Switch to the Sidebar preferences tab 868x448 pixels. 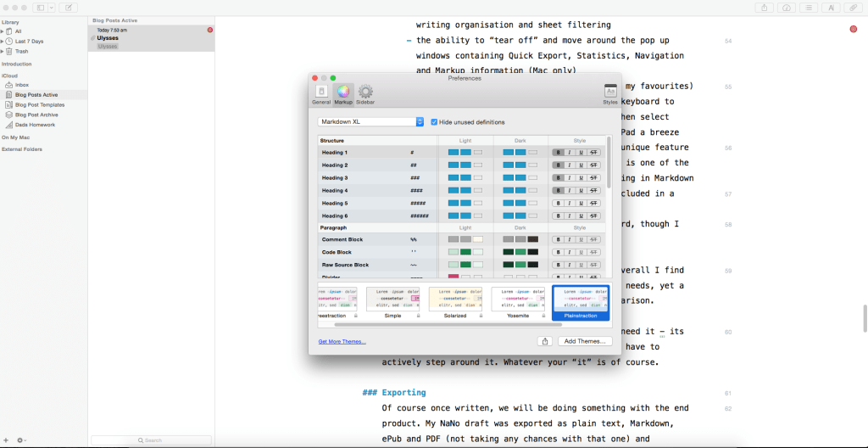point(365,94)
